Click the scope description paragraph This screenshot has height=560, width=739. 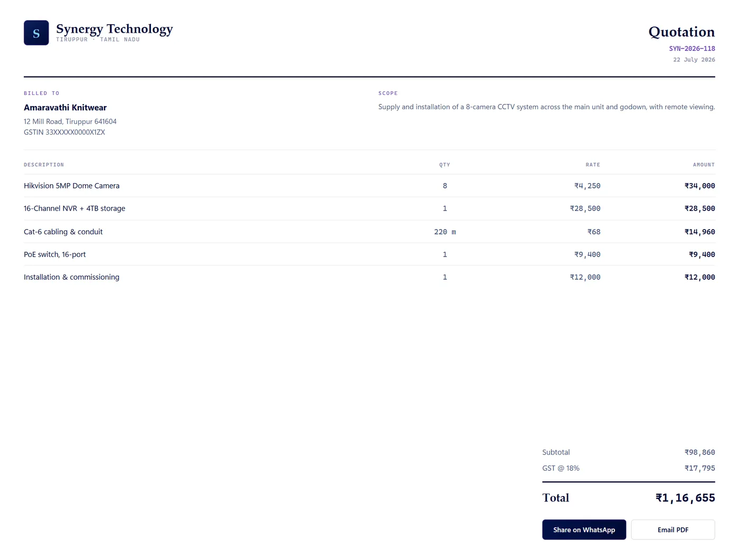click(x=546, y=107)
